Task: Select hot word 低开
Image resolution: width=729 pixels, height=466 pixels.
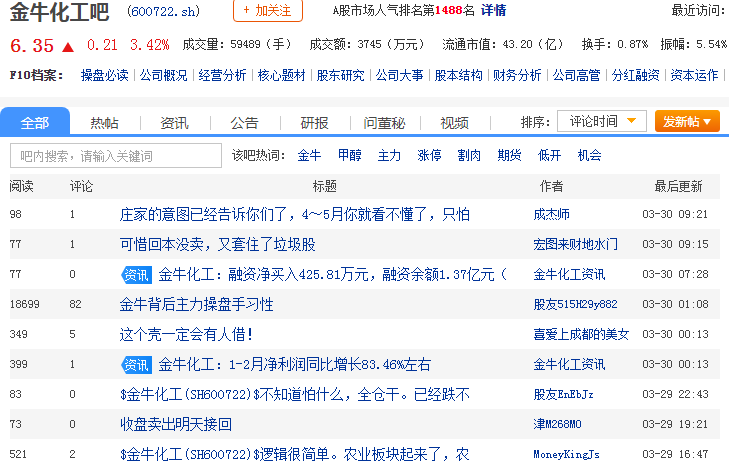Action: pos(550,155)
